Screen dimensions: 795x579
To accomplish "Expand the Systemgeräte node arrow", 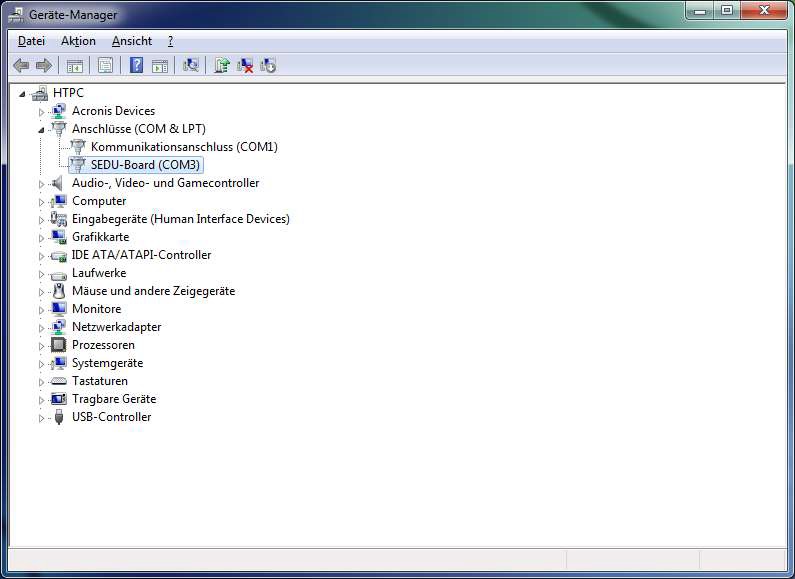I will click(x=42, y=364).
